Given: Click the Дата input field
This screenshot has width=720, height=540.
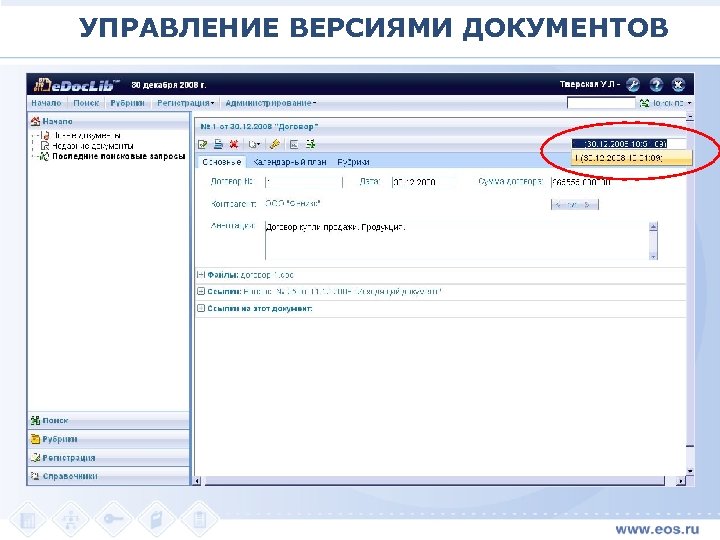Looking at the screenshot, I should click(x=424, y=182).
